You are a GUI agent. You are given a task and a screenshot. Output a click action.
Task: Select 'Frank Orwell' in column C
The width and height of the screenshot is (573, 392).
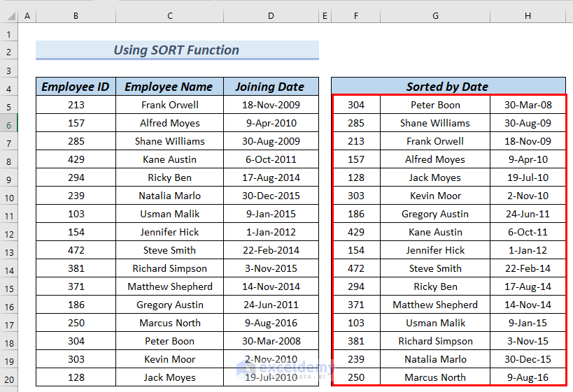(169, 105)
